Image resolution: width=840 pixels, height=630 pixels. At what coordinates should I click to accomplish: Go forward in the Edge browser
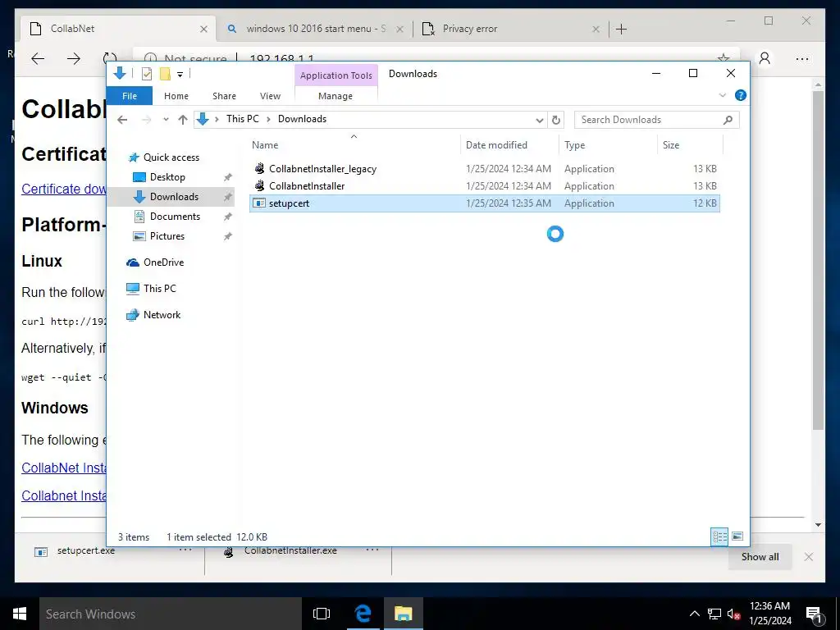[x=73, y=59]
